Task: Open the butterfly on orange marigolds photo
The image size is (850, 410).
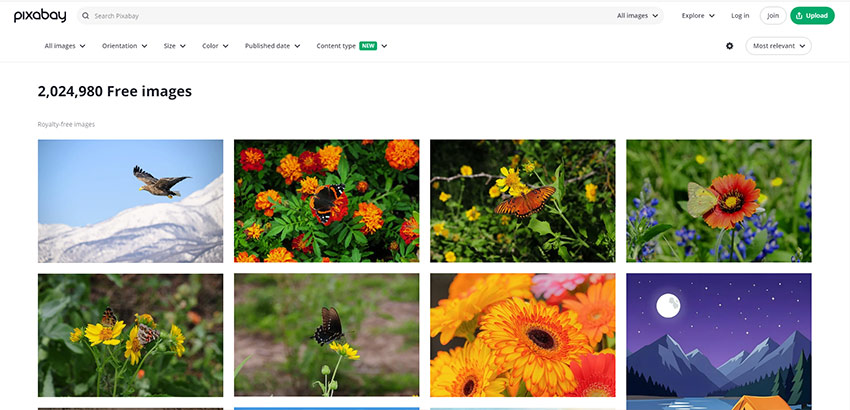Action: pyautogui.click(x=326, y=200)
